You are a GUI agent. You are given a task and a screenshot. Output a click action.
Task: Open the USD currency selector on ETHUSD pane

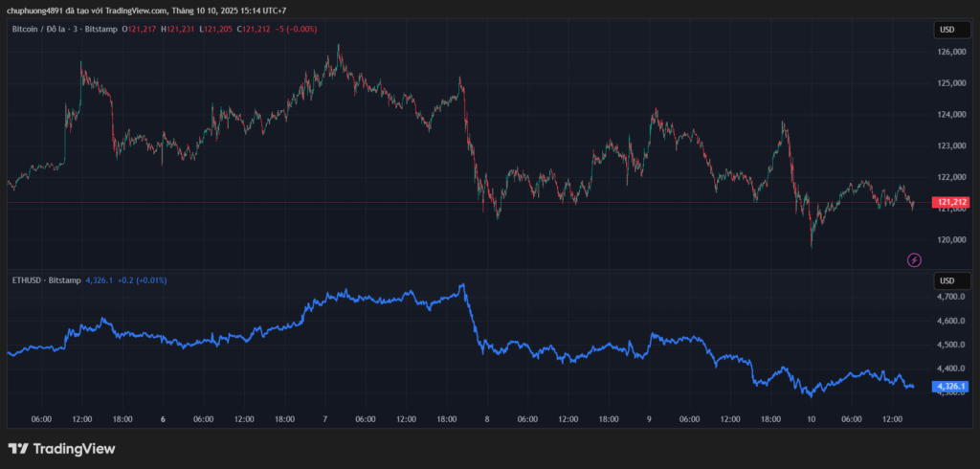[x=947, y=280]
